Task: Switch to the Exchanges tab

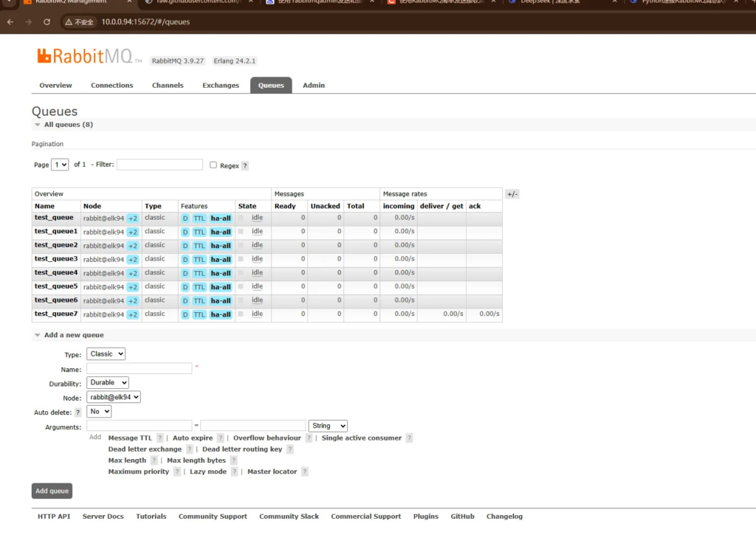Action: point(221,86)
